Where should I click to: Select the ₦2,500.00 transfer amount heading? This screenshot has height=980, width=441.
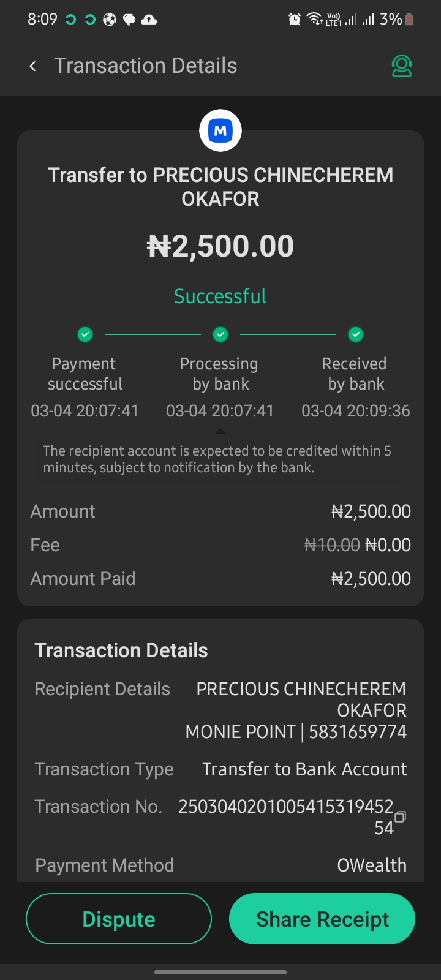[221, 246]
